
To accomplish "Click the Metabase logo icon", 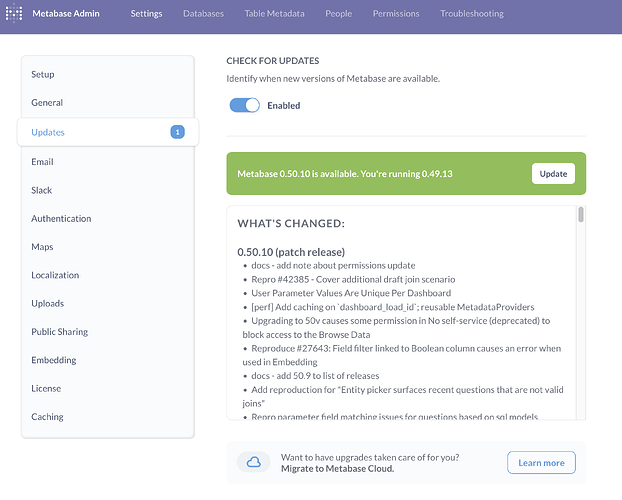I will click(x=14, y=13).
